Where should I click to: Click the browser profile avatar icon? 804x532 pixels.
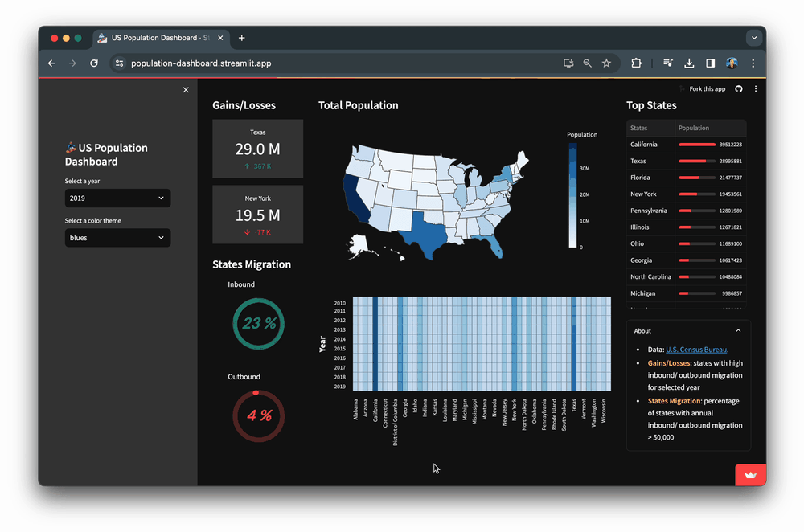732,63
